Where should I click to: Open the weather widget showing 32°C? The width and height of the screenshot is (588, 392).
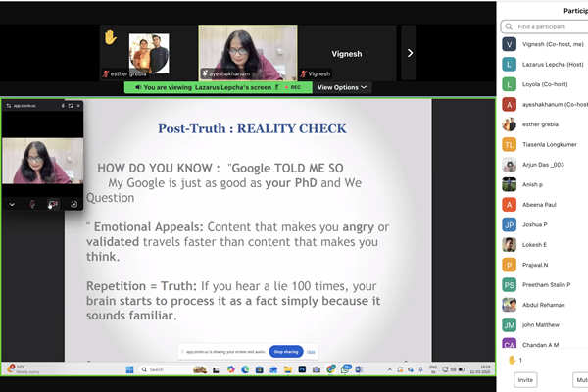pyautogui.click(x=24, y=369)
